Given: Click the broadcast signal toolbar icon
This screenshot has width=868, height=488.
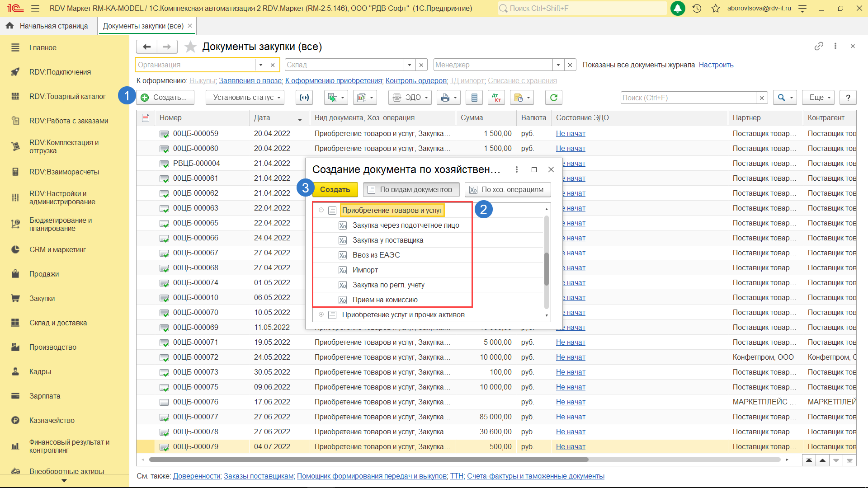Looking at the screenshot, I should (x=305, y=98).
